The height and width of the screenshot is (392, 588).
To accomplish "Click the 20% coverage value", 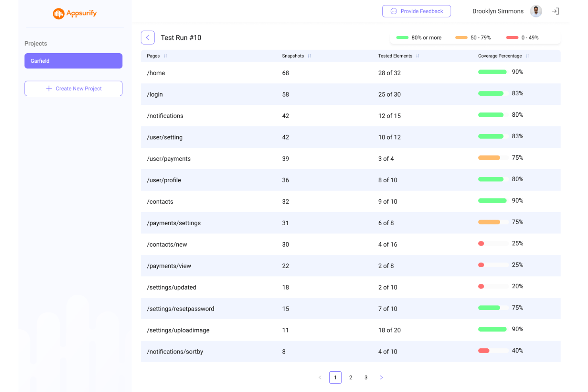I will coord(518,286).
